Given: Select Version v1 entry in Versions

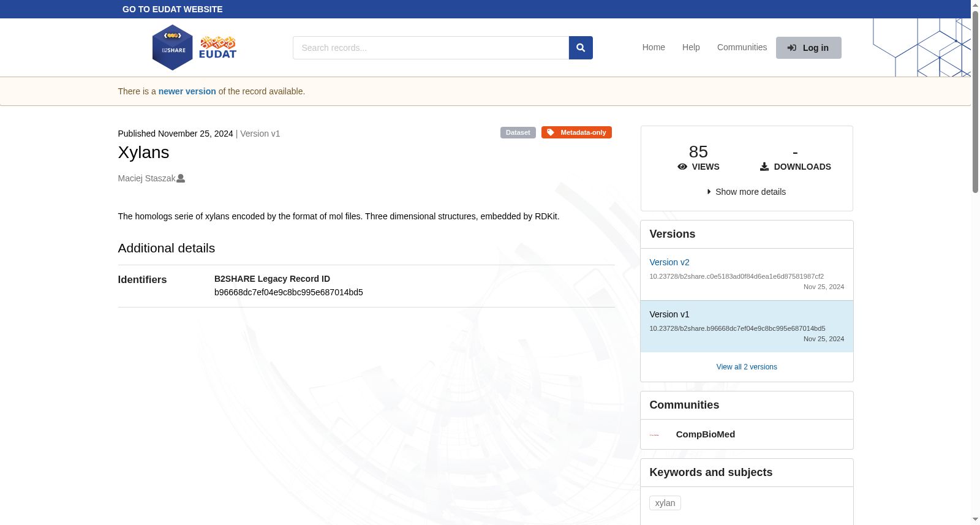Looking at the screenshot, I should pyautogui.click(x=747, y=327).
